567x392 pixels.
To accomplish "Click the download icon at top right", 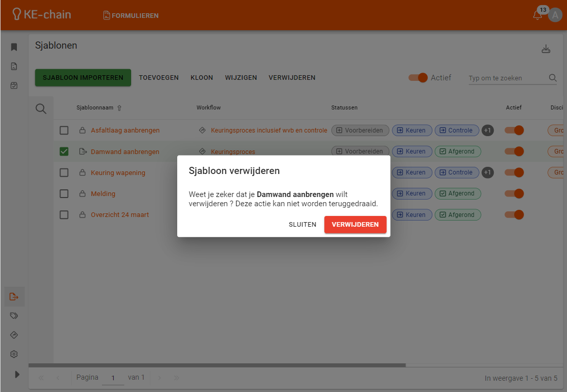I will click(x=546, y=49).
